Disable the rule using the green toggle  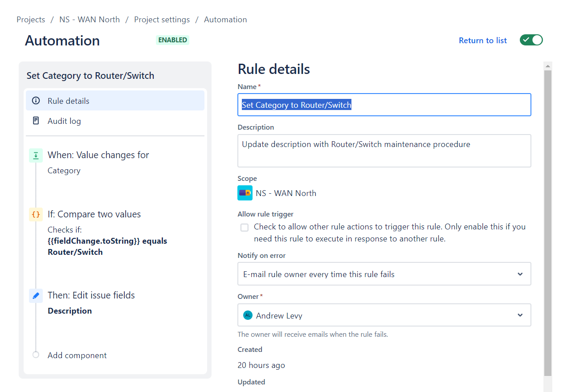(x=531, y=40)
